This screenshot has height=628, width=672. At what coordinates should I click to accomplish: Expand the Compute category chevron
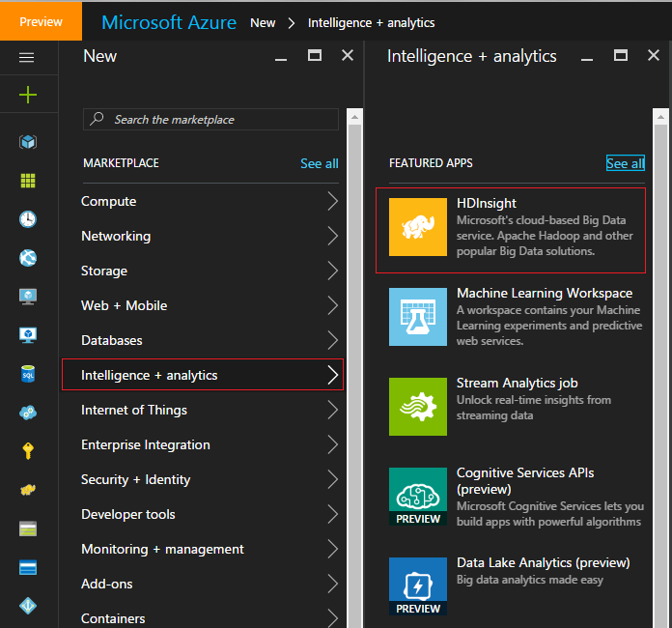click(333, 201)
